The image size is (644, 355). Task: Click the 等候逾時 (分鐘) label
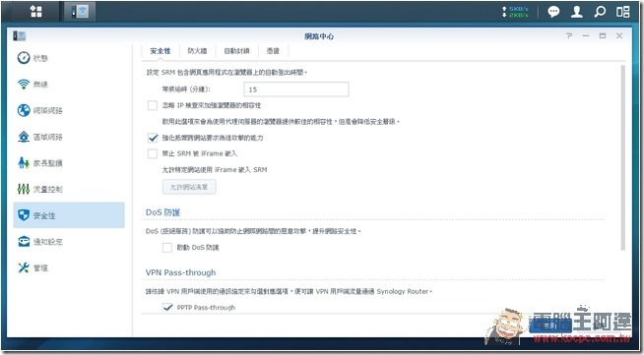coord(186,89)
